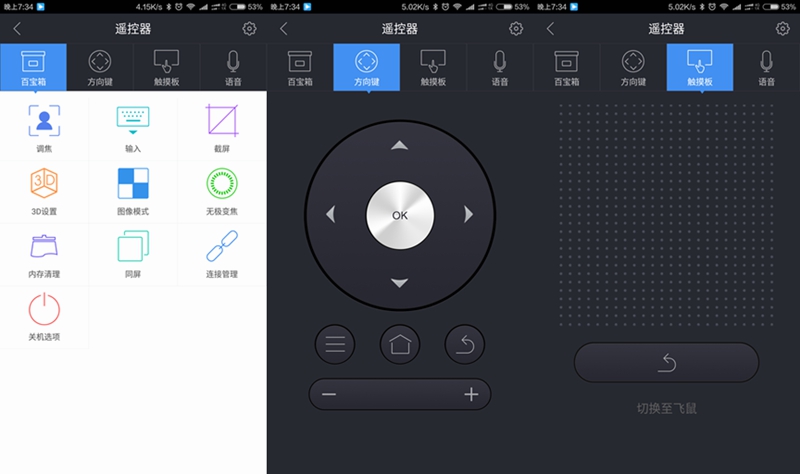Go back from left remote screen
Image resolution: width=800 pixels, height=474 pixels.
(x=17, y=29)
